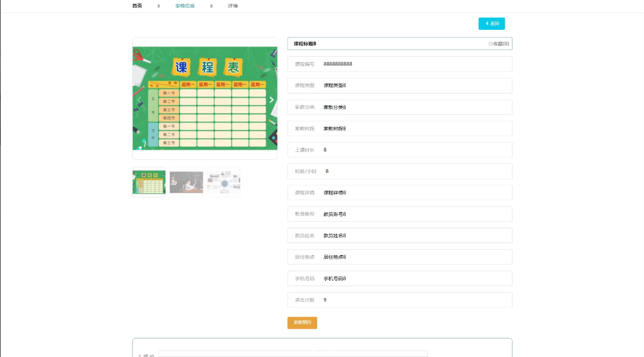This screenshot has height=357, width=644.
Task: Click the value 居住地点8
Action: tap(334, 257)
